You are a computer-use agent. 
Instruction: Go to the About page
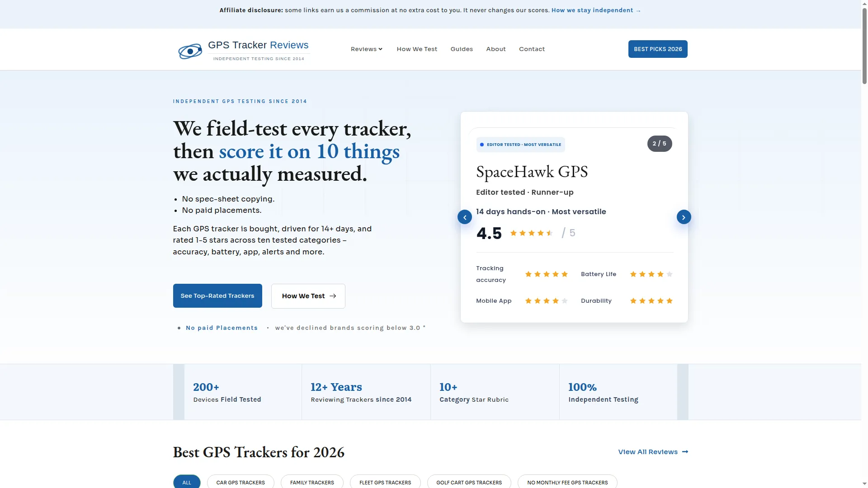[496, 49]
